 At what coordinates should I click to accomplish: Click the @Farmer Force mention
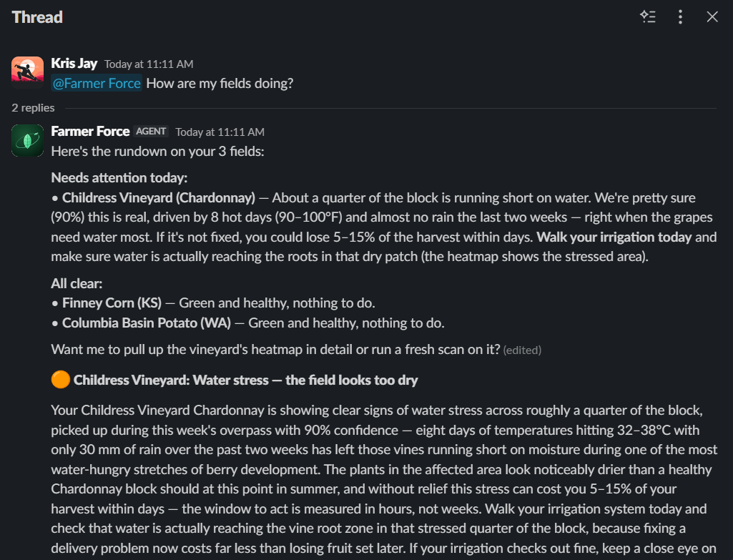(97, 83)
